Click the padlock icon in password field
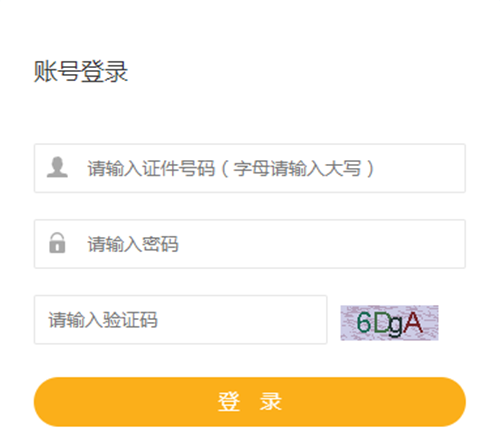The height and width of the screenshot is (436, 500). [x=57, y=243]
